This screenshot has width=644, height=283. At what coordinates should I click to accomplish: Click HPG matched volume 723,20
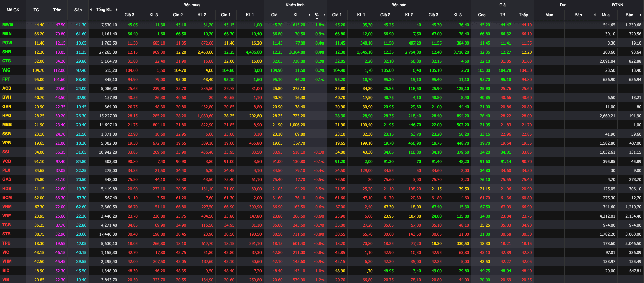coord(299,116)
